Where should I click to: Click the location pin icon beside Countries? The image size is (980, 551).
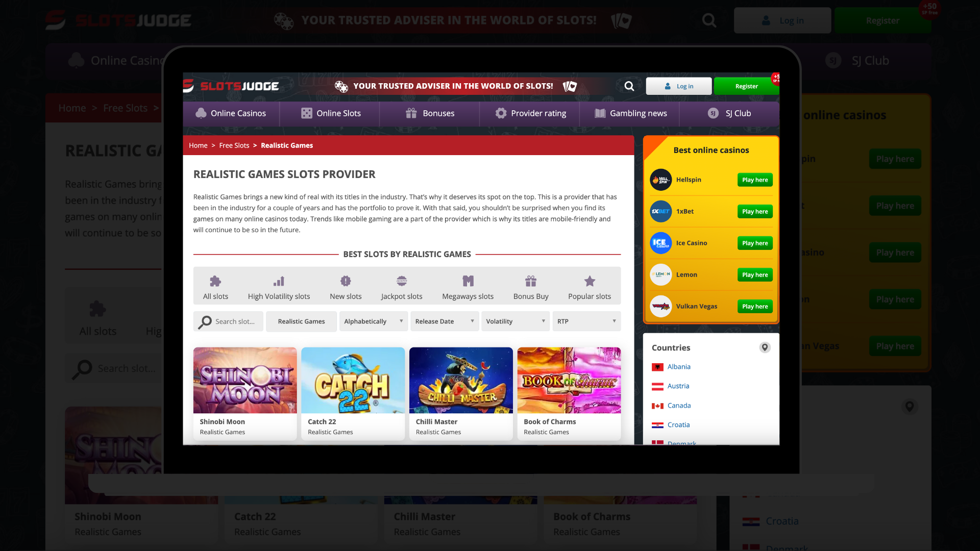pyautogui.click(x=765, y=347)
